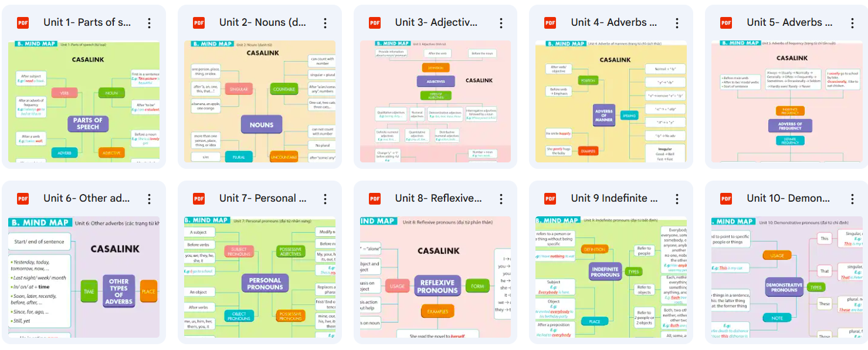Open the Unit 1 Parts of speech thumbnail

[x=84, y=101]
